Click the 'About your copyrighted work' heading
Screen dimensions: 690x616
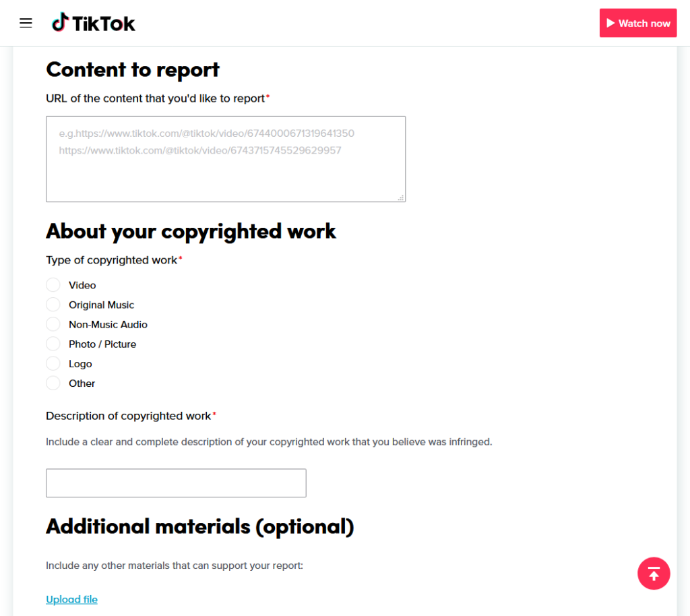point(191,231)
